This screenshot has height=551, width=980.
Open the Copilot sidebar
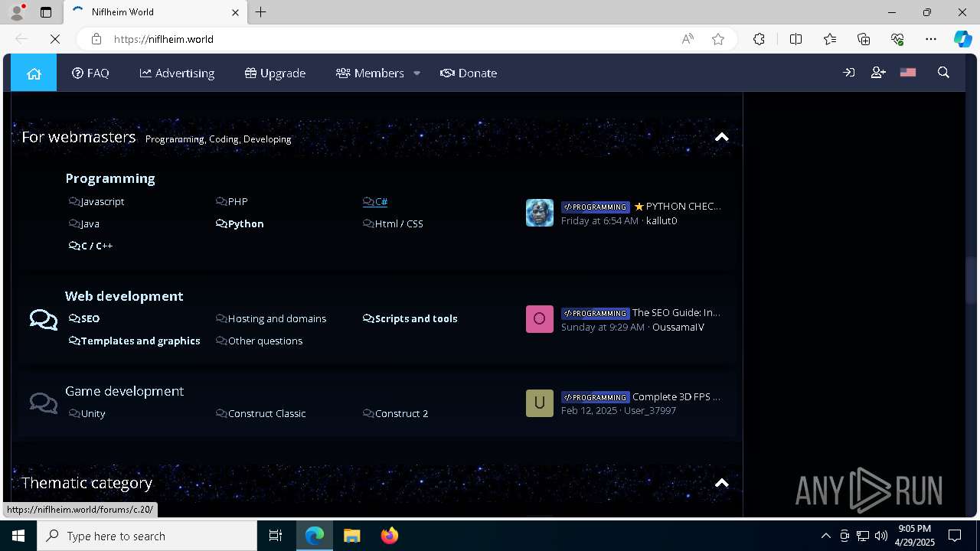click(962, 39)
